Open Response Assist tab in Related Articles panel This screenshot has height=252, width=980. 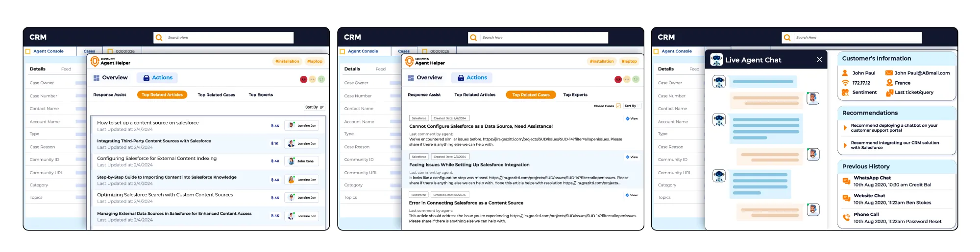110,95
